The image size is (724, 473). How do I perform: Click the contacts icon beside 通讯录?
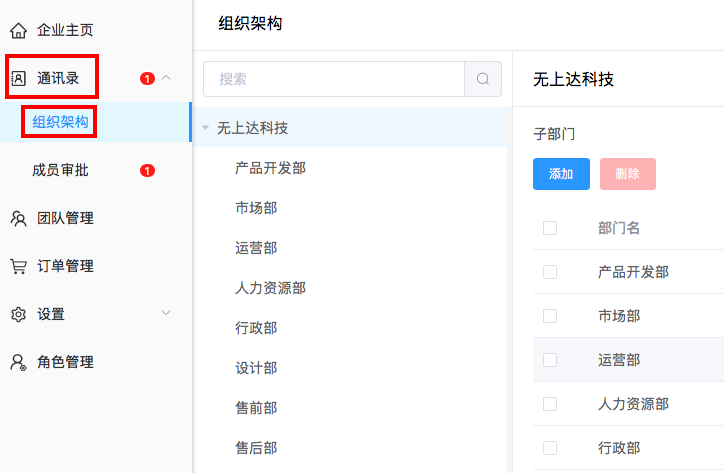(x=18, y=78)
